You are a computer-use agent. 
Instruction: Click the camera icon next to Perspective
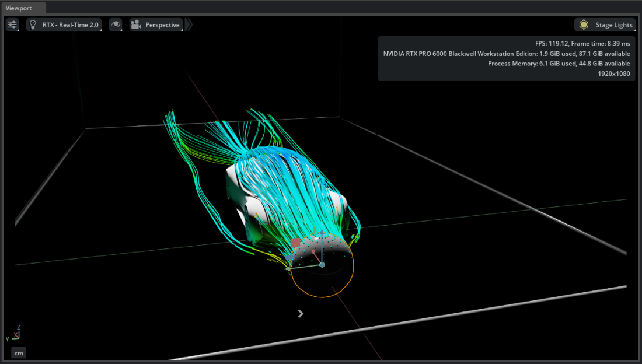[x=135, y=24]
